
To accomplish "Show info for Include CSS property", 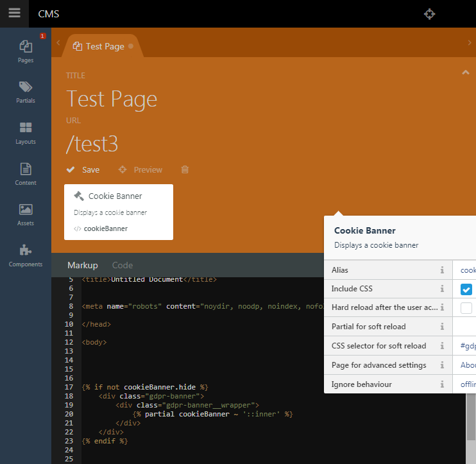I will [442, 289].
